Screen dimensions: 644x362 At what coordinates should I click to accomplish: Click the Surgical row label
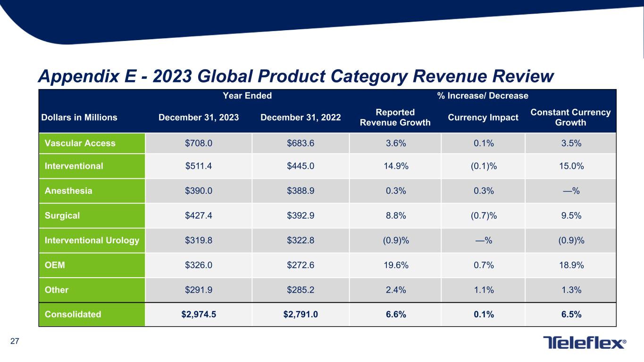pos(62,215)
